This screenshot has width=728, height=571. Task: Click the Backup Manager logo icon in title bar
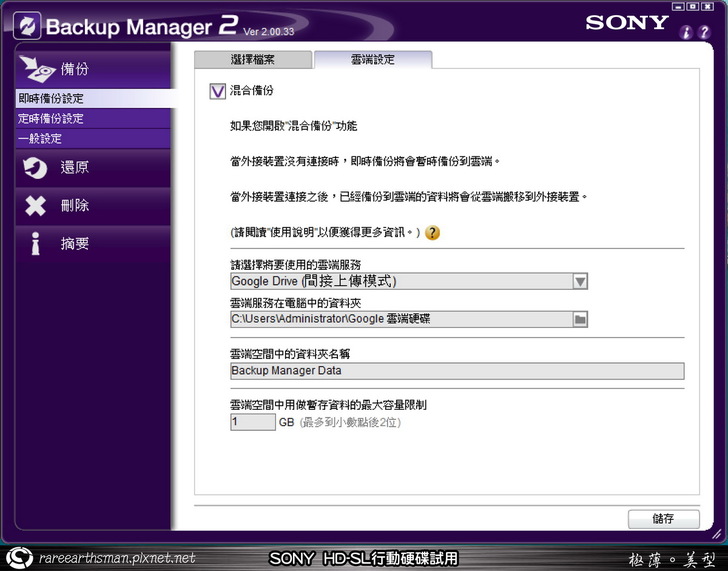23,25
